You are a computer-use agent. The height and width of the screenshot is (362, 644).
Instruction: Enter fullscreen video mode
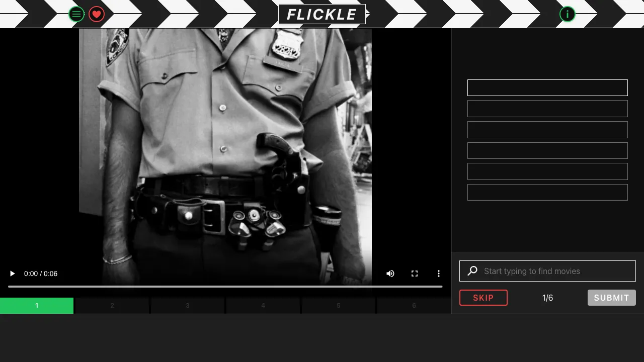pos(415,274)
